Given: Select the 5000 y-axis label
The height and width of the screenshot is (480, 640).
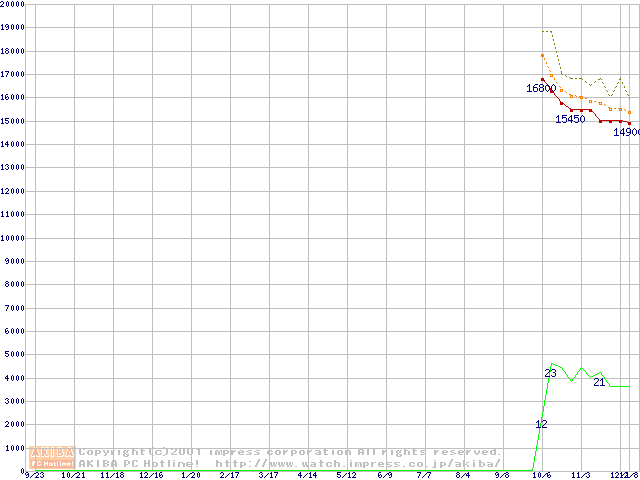Looking at the screenshot, I should (14, 354).
